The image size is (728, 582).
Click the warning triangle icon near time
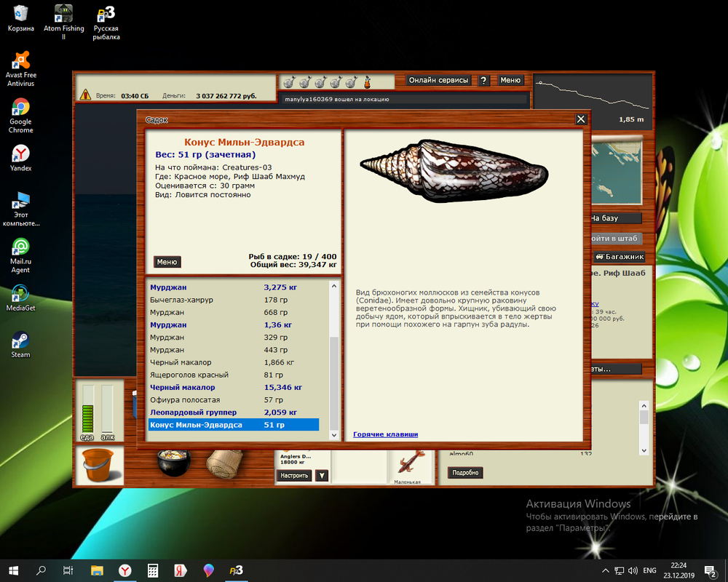(85, 95)
